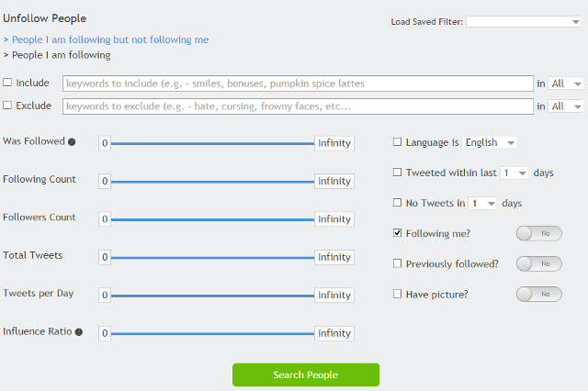Open the Exclude row's All dropdown
This screenshot has width=588, height=391.
tap(566, 106)
